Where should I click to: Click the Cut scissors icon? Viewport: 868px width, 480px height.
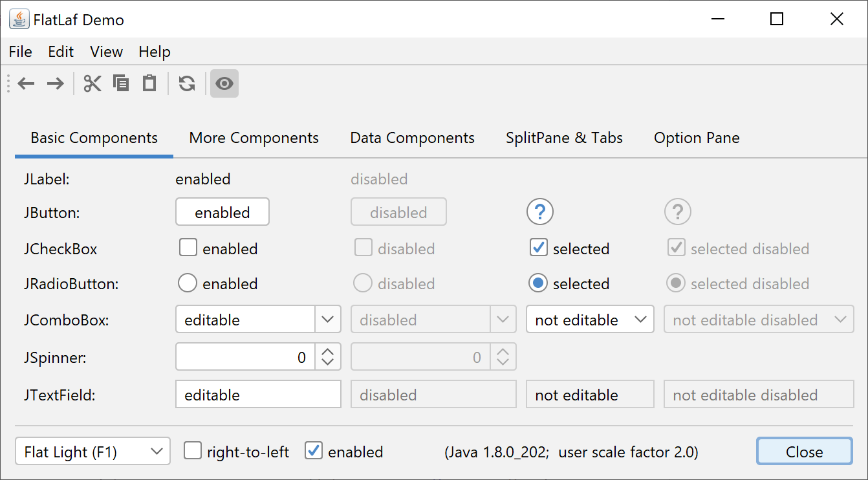coord(92,83)
